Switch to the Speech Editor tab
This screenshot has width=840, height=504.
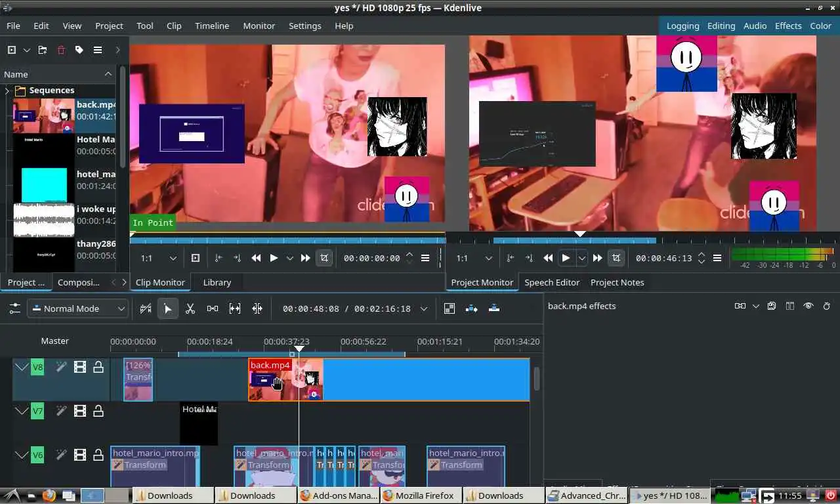tap(552, 282)
